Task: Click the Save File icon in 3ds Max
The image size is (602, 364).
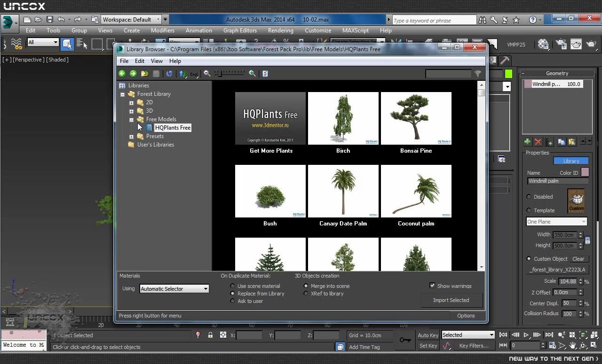Action: [x=49, y=20]
